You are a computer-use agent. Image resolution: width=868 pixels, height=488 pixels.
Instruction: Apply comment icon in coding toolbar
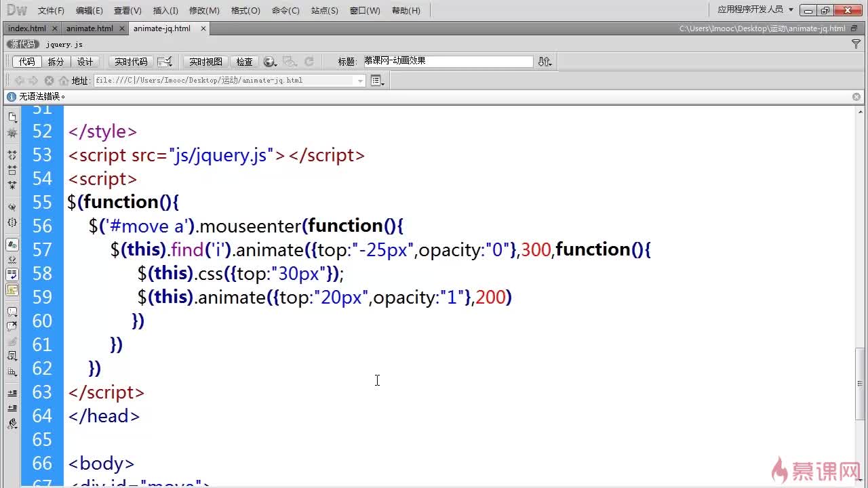(x=12, y=312)
